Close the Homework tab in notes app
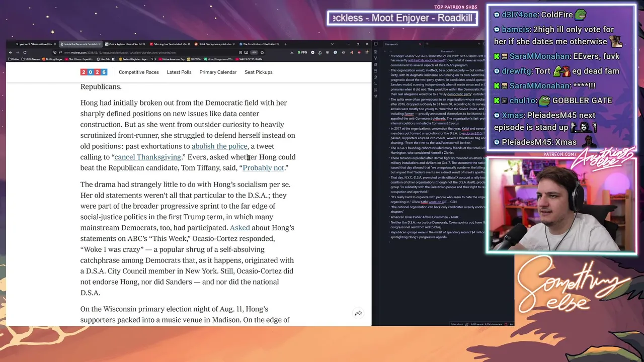 (420, 44)
